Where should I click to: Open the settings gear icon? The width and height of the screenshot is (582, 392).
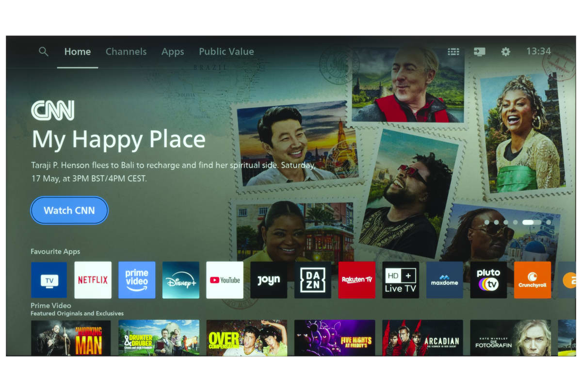[506, 51]
